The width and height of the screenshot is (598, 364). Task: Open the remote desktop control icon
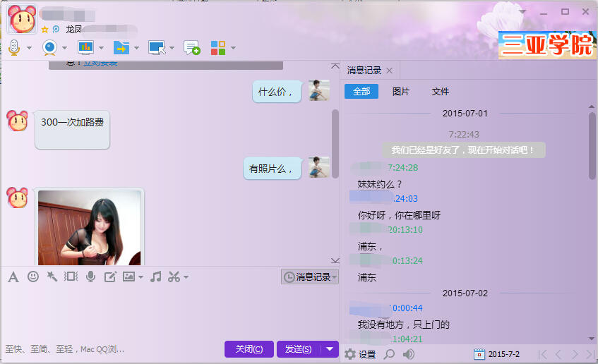[x=156, y=48]
